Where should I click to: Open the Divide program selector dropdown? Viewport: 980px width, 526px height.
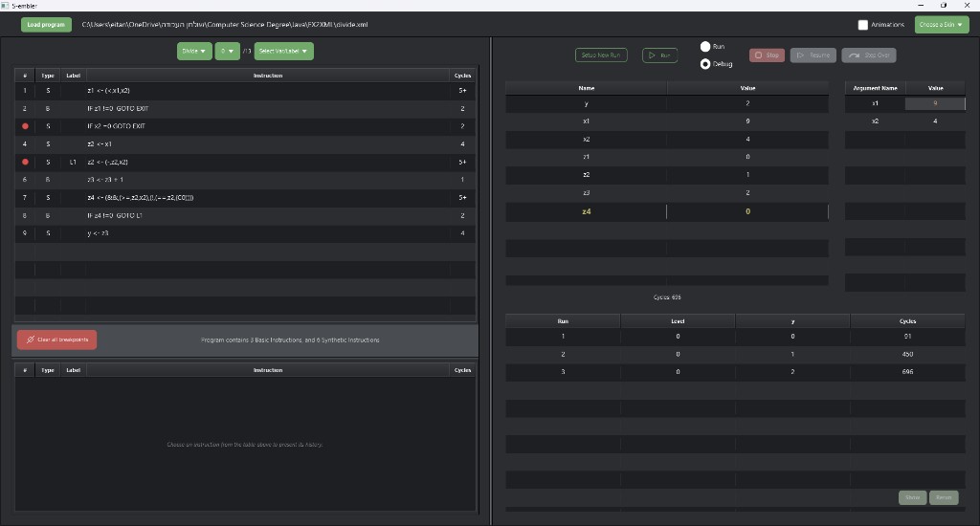coord(194,52)
